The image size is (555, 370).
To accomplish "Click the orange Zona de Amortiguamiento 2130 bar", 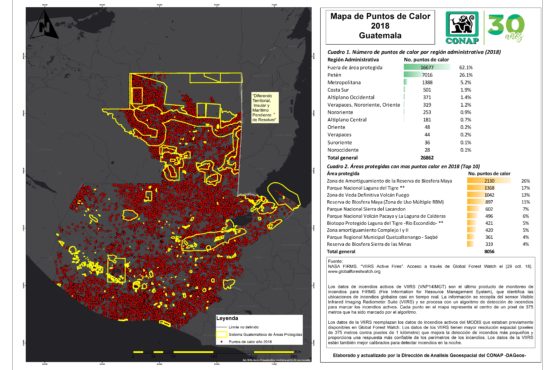I will coord(489,181).
